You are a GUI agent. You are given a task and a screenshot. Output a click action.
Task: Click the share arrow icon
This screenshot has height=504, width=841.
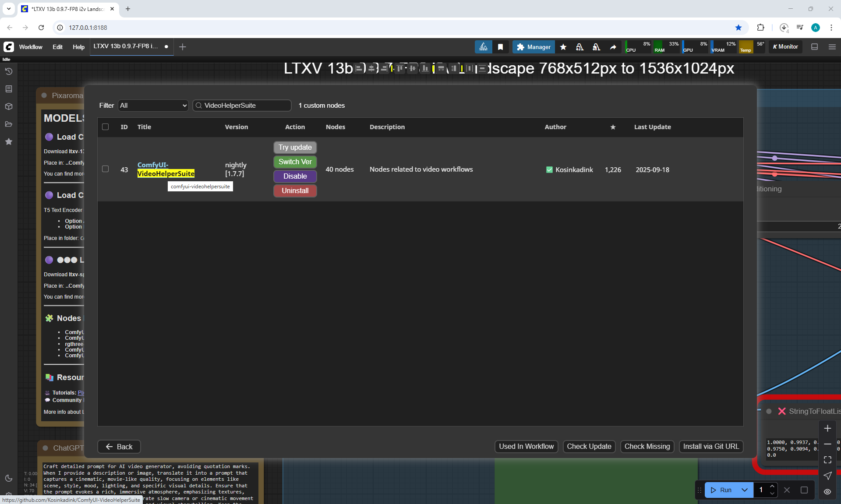pos(613,47)
